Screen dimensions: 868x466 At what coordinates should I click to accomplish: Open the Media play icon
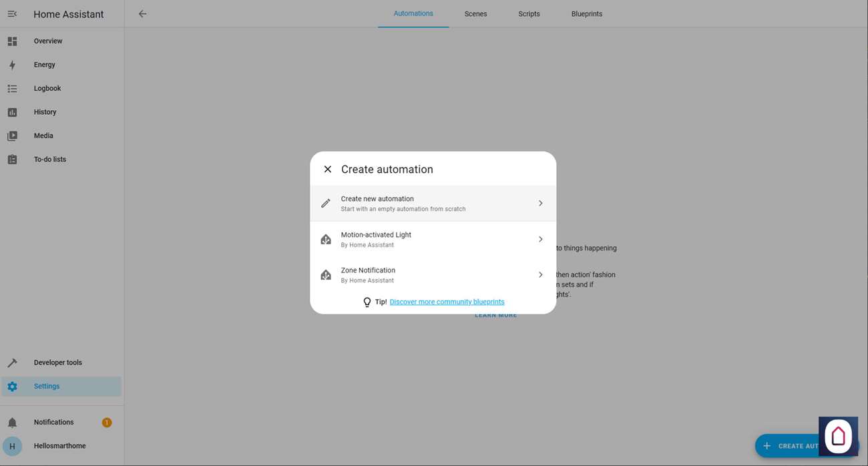click(x=12, y=136)
